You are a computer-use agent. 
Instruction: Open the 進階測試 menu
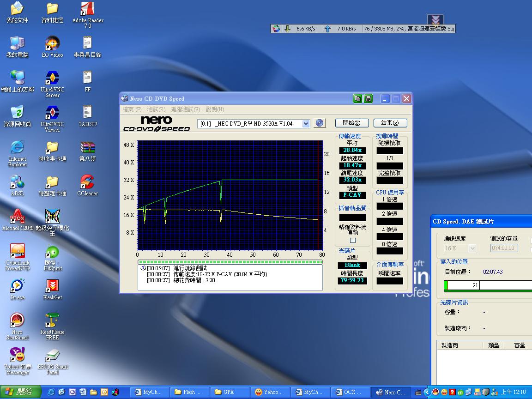tap(186, 109)
